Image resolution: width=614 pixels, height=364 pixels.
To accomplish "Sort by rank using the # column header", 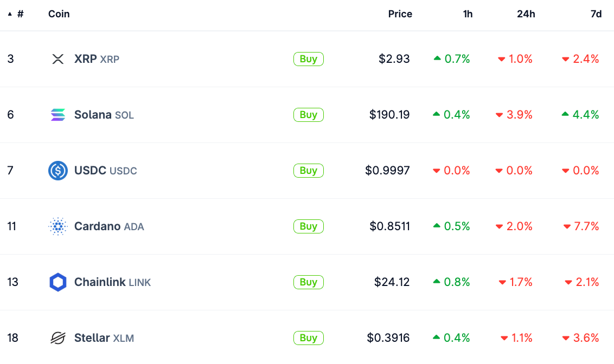I will click(x=20, y=14).
